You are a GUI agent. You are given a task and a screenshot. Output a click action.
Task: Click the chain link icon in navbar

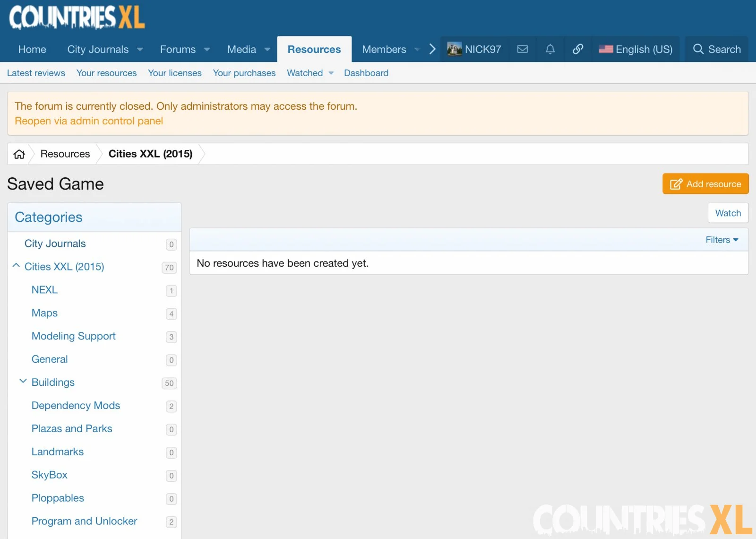(x=578, y=49)
